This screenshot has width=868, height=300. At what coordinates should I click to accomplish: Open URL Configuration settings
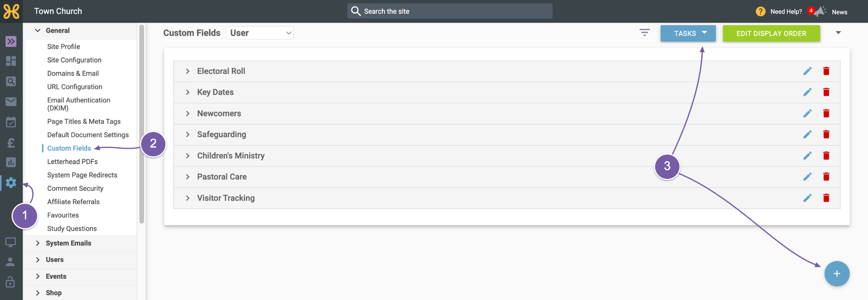75,87
